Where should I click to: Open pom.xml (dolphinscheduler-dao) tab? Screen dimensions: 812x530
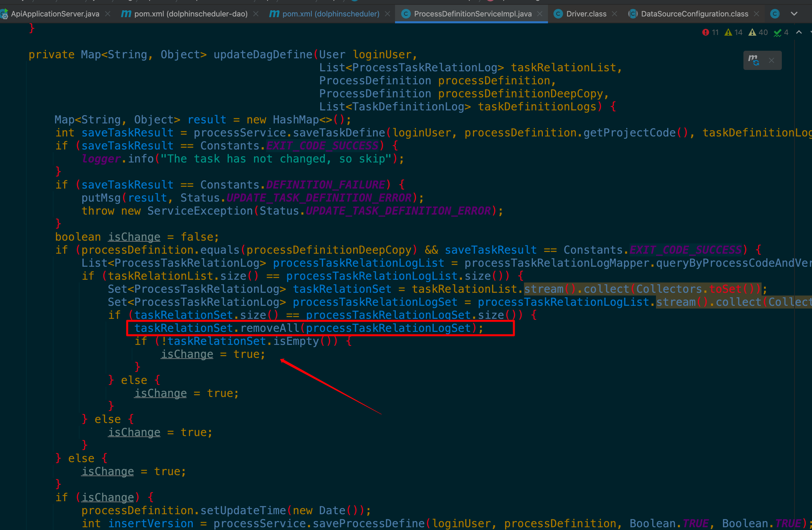click(190, 14)
